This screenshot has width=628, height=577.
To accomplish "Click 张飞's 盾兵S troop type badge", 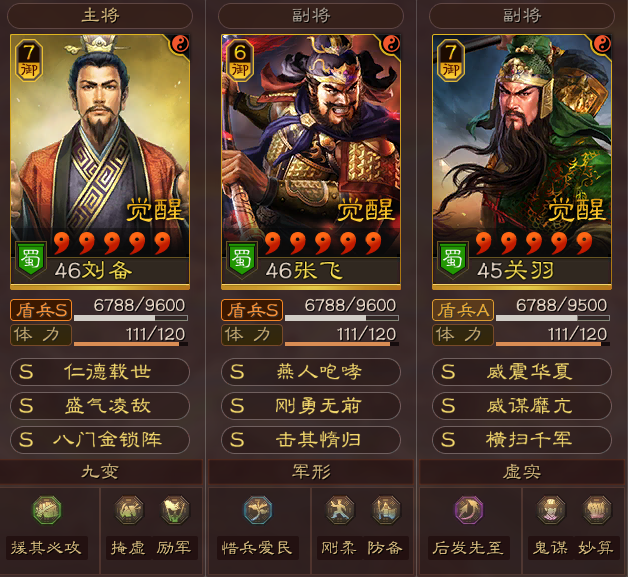I will click(252, 310).
